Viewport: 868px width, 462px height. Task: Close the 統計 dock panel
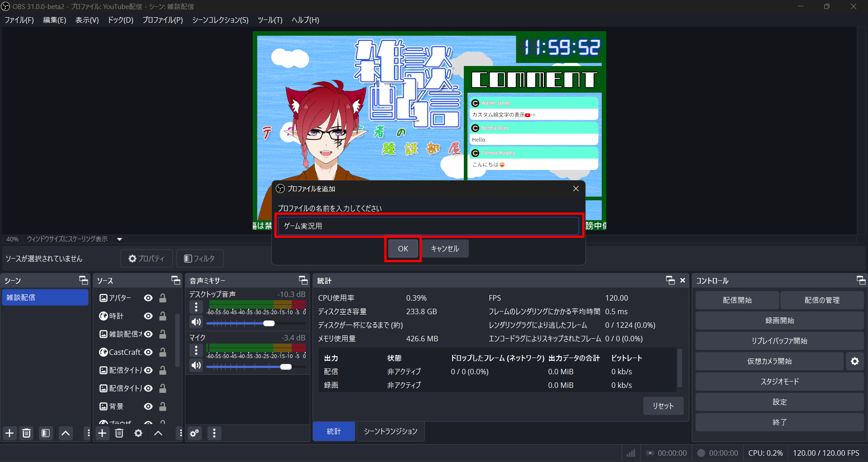pos(683,280)
